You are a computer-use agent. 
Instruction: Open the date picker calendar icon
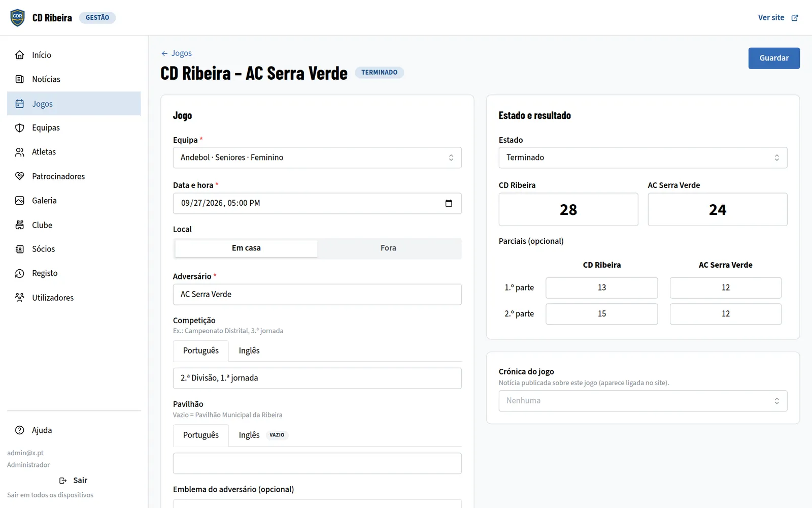click(449, 203)
